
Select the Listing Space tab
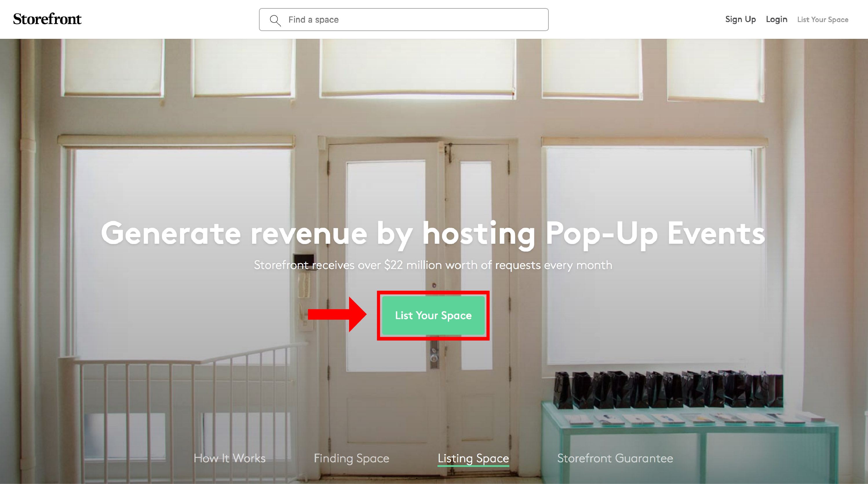click(473, 458)
